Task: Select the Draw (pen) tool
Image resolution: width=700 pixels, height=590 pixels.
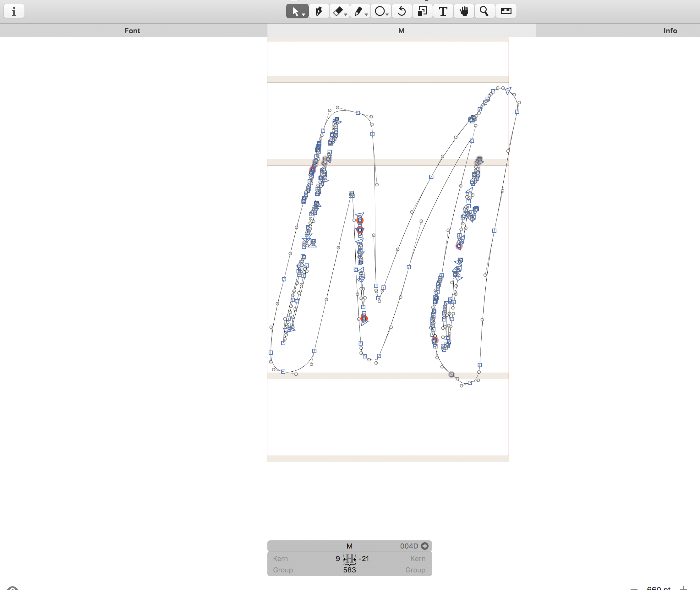Action: [x=318, y=11]
